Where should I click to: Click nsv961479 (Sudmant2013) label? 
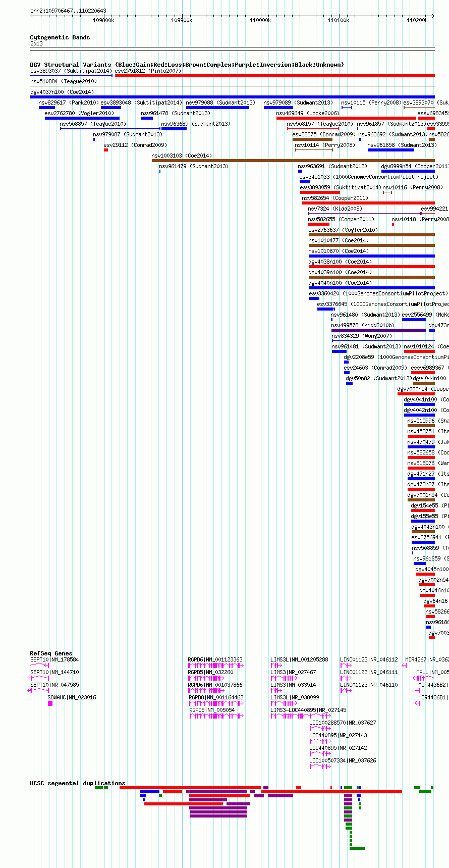tap(194, 166)
